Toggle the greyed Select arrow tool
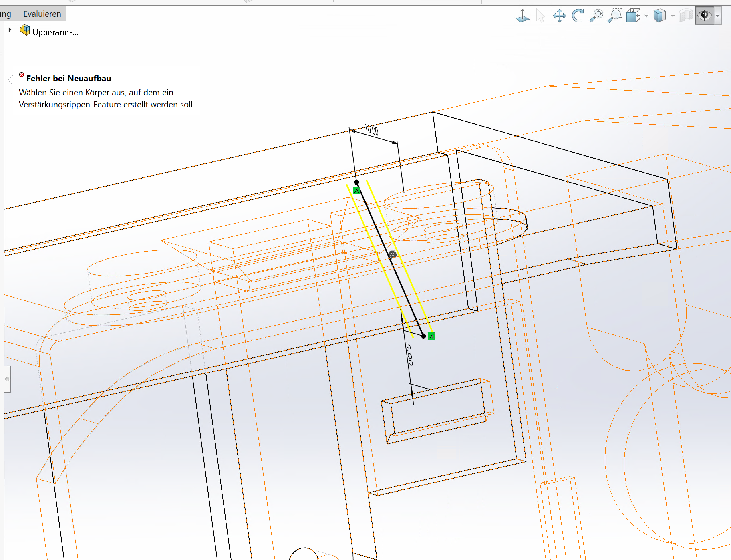Image resolution: width=731 pixels, height=560 pixels. [x=540, y=16]
